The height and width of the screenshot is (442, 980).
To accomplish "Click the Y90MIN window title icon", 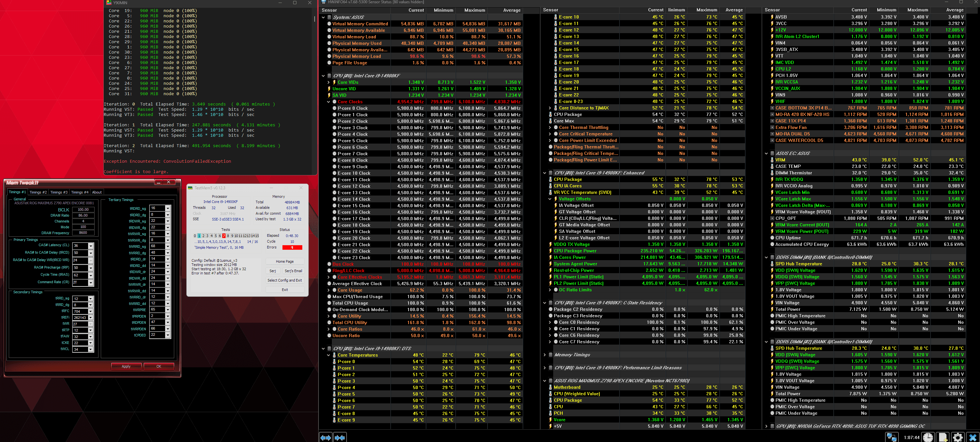I will coord(109,3).
